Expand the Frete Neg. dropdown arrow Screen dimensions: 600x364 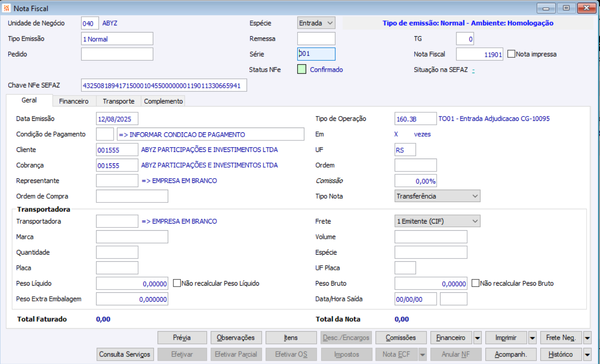[x=587, y=338]
